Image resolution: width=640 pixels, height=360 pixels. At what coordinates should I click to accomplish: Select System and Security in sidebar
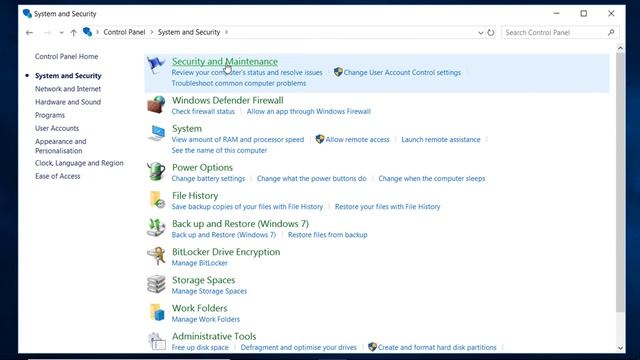(x=68, y=76)
